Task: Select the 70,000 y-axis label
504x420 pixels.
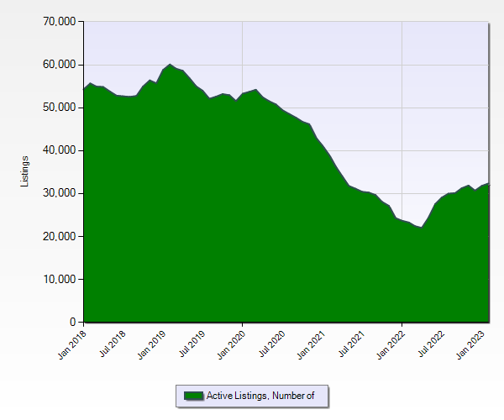Action: (58, 21)
